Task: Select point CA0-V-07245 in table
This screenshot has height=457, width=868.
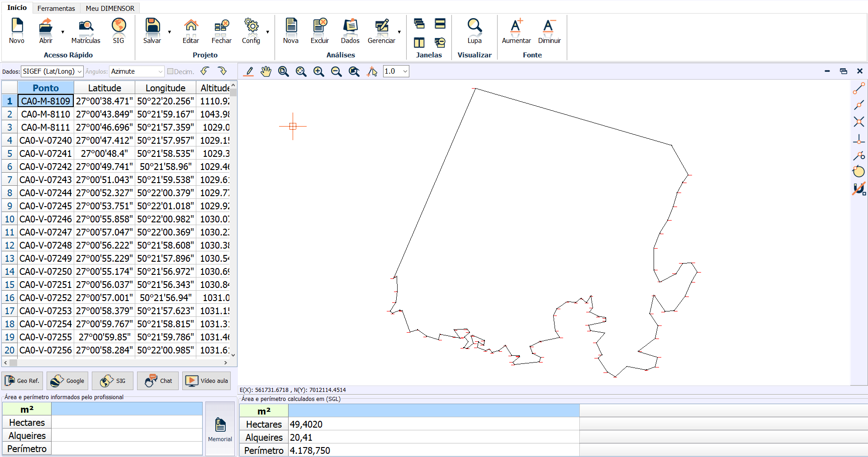Action: [46, 206]
